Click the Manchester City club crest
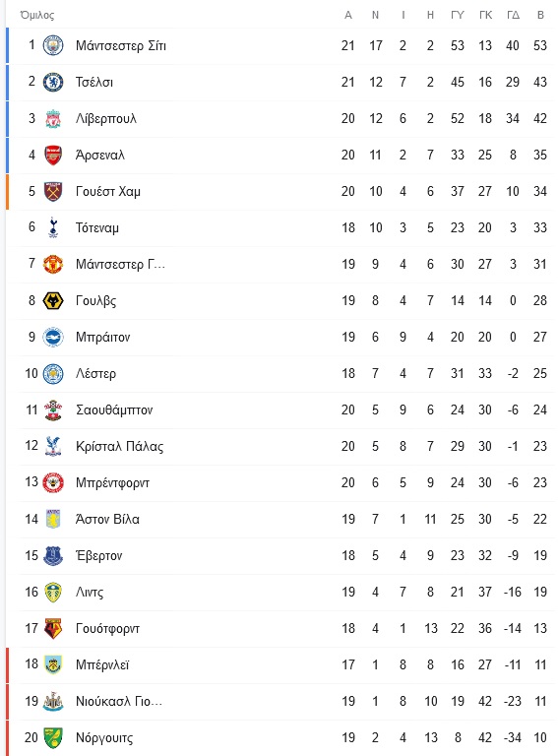This screenshot has height=756, width=558. click(x=53, y=46)
